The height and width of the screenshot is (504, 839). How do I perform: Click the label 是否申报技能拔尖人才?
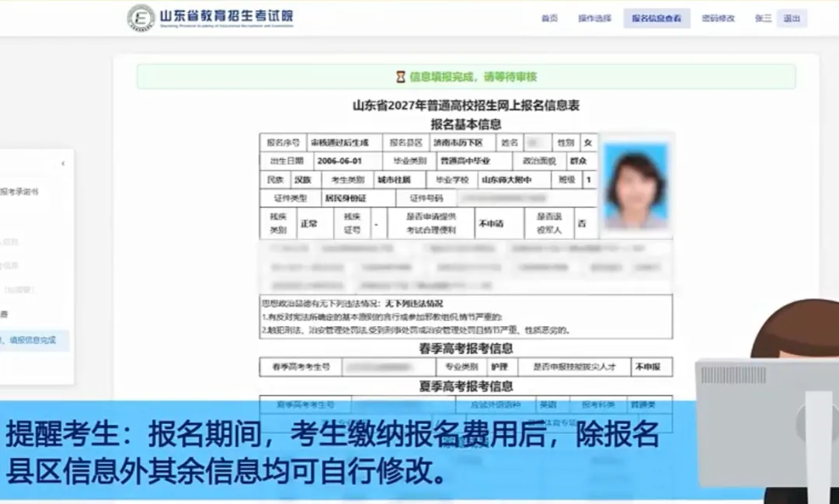click(575, 367)
